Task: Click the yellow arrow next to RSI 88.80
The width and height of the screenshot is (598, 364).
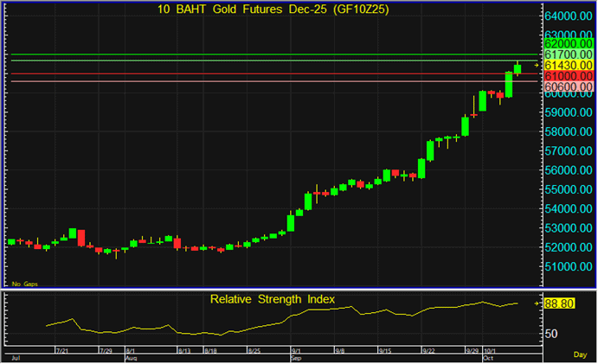Action: [x=537, y=303]
